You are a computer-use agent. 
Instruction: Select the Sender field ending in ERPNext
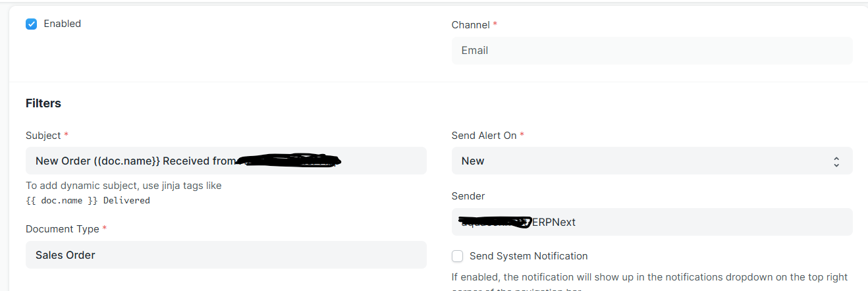pyautogui.click(x=652, y=222)
